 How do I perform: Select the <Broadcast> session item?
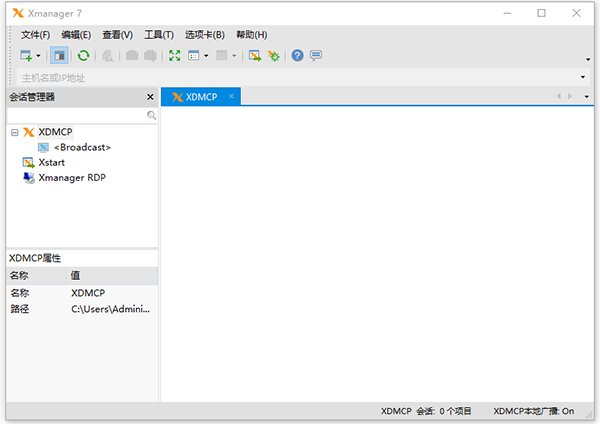point(82,147)
